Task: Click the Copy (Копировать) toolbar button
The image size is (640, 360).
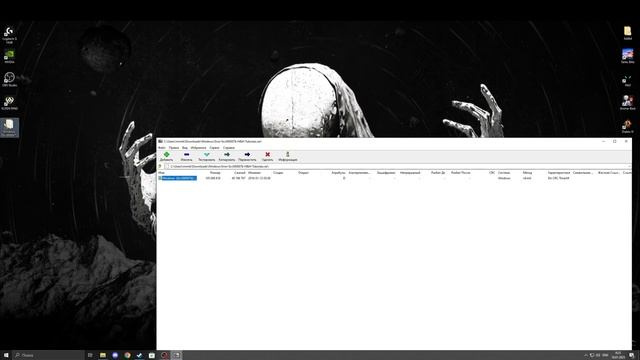Action: (227, 156)
